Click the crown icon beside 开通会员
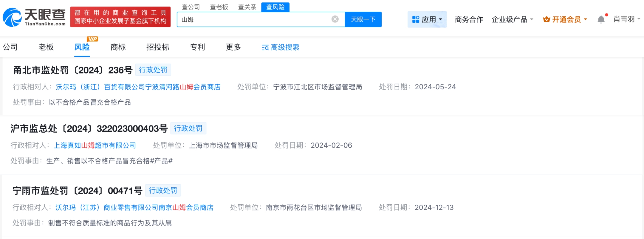Viewport: 644px width, 239px height. [x=547, y=19]
